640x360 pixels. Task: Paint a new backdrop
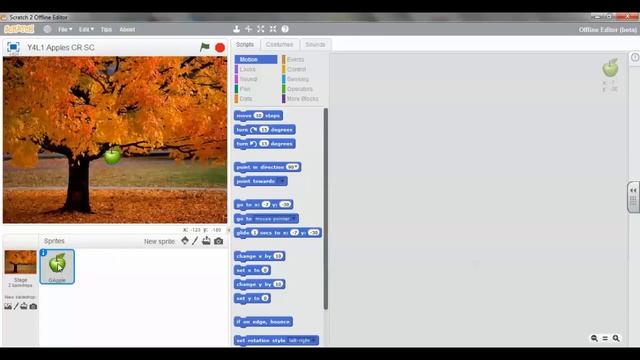[16, 306]
